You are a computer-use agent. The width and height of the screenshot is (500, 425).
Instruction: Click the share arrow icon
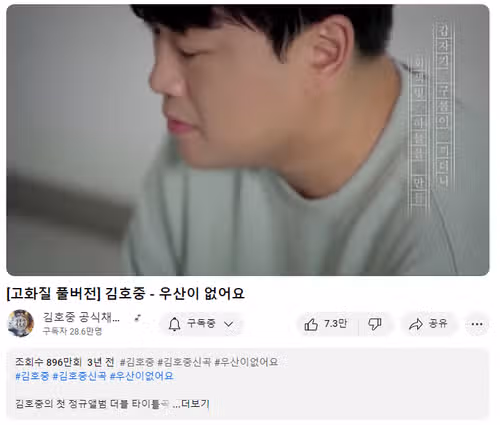[x=416, y=324]
